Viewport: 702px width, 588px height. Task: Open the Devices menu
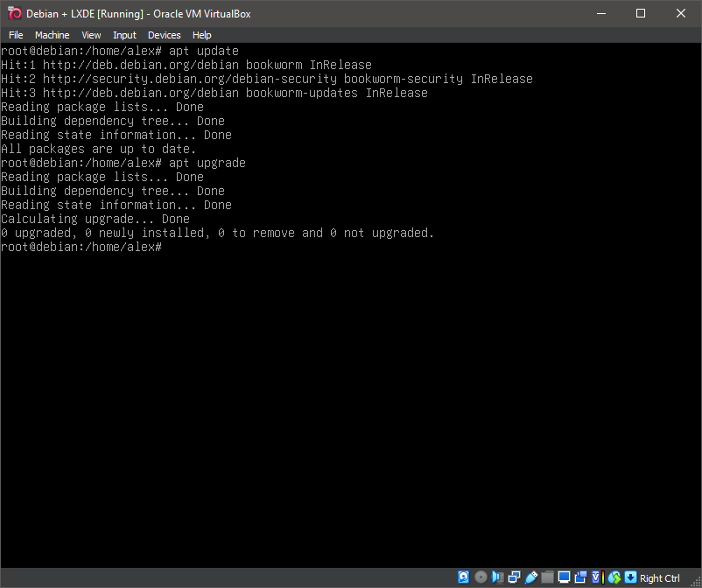[164, 35]
